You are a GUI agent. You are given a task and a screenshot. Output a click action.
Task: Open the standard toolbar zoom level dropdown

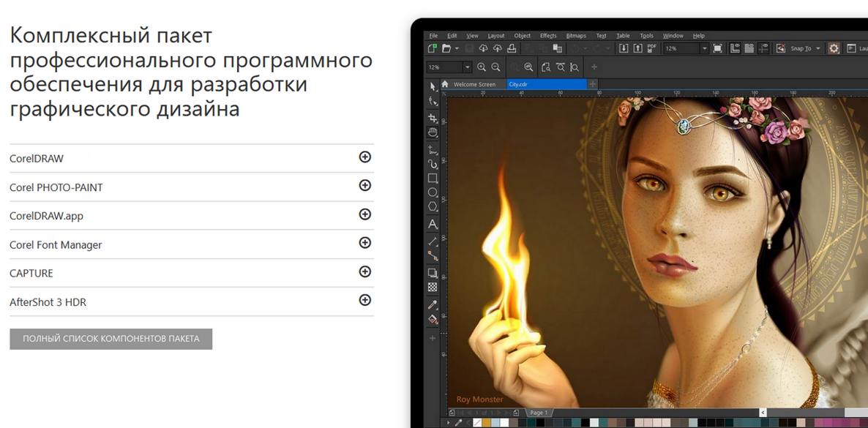tap(705, 48)
